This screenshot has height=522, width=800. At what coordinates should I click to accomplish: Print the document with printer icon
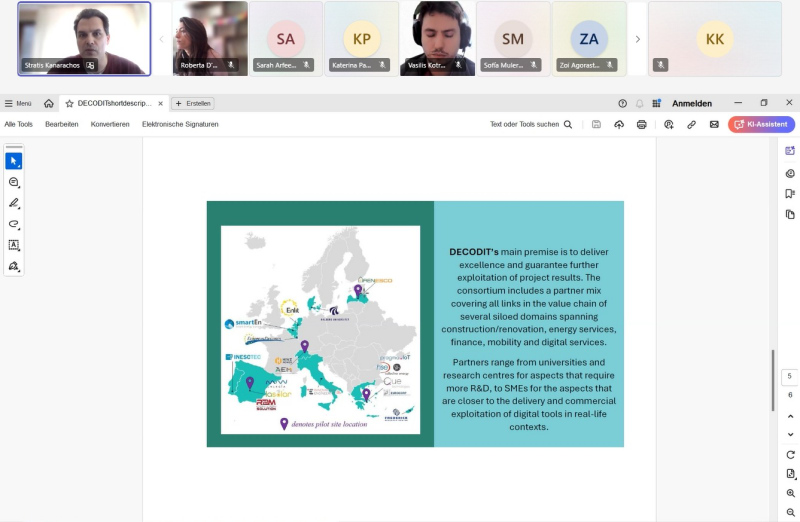click(x=642, y=124)
